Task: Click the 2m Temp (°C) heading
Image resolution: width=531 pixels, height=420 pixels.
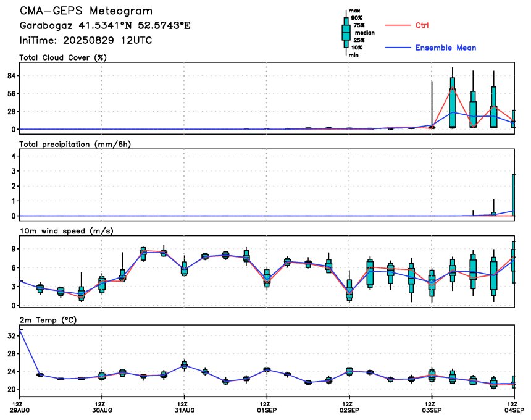Action: [48, 320]
